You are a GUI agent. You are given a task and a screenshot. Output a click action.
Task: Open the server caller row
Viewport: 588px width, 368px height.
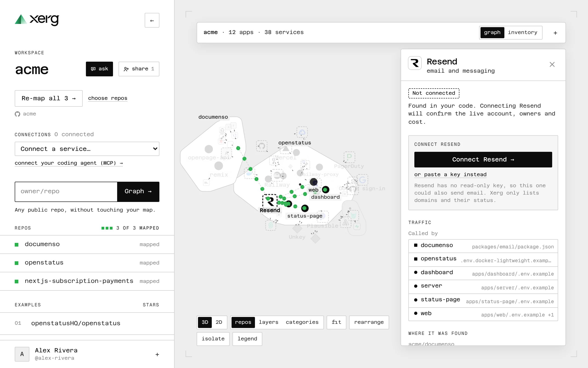tap(483, 287)
